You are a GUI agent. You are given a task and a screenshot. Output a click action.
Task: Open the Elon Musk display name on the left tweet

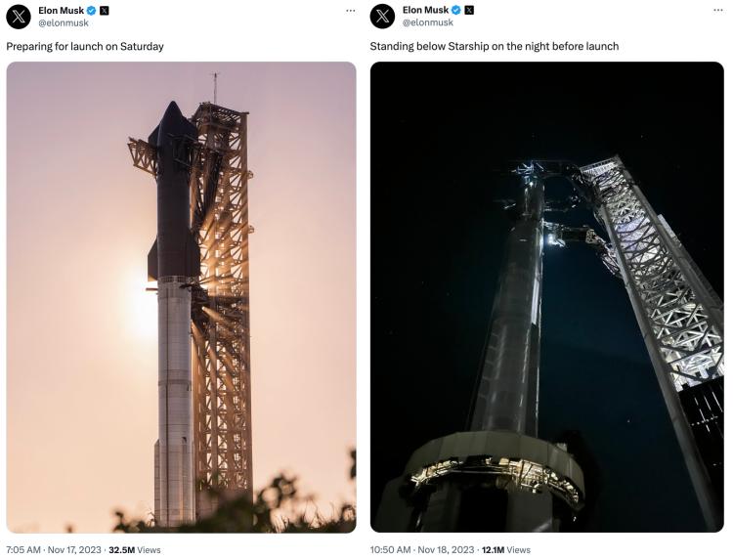[61, 11]
